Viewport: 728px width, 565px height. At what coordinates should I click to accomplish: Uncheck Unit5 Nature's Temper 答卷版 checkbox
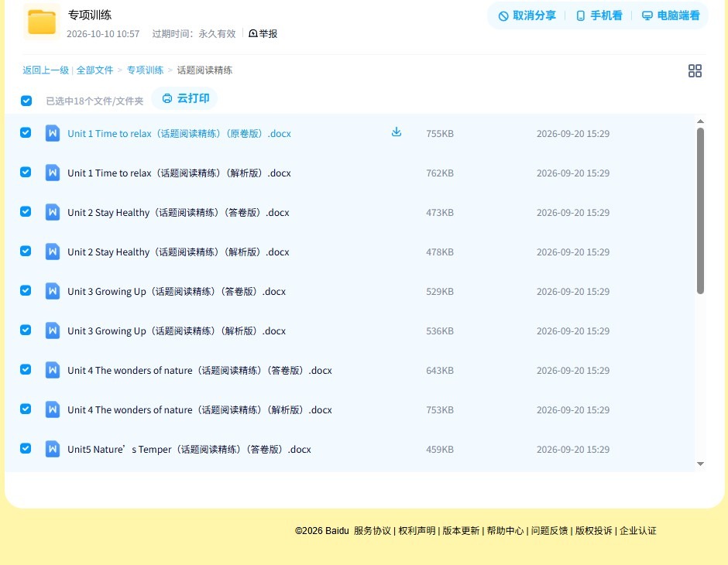pos(26,448)
